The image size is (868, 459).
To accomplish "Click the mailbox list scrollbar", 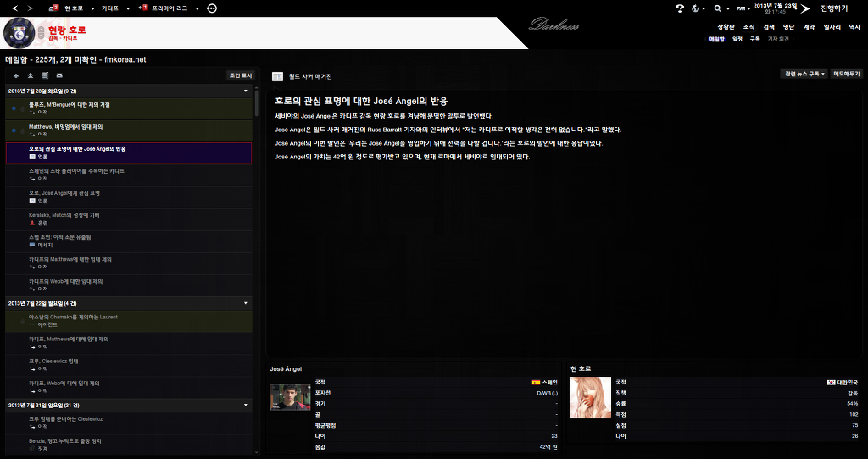I will pos(256,102).
